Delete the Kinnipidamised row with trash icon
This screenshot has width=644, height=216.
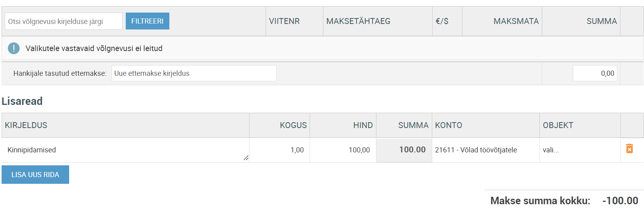coord(629,148)
